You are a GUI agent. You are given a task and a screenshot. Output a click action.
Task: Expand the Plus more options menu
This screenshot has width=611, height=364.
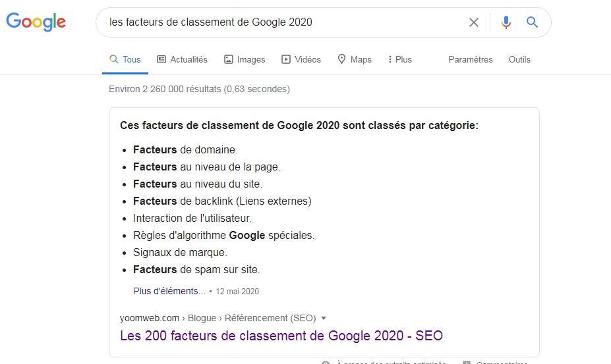tap(400, 59)
